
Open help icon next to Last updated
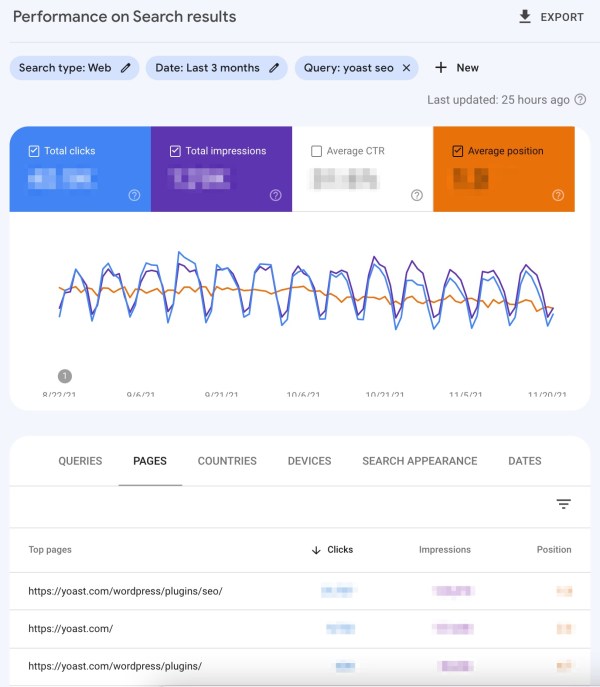pyautogui.click(x=580, y=99)
